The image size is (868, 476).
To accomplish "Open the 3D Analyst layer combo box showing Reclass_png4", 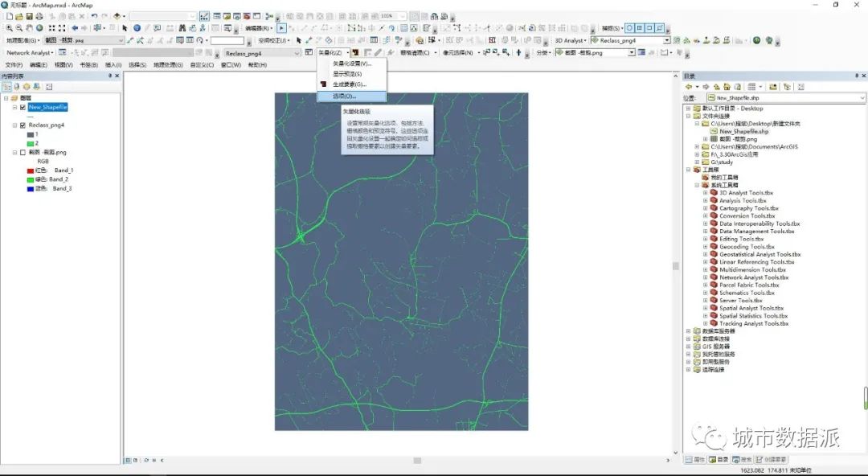I will point(631,40).
